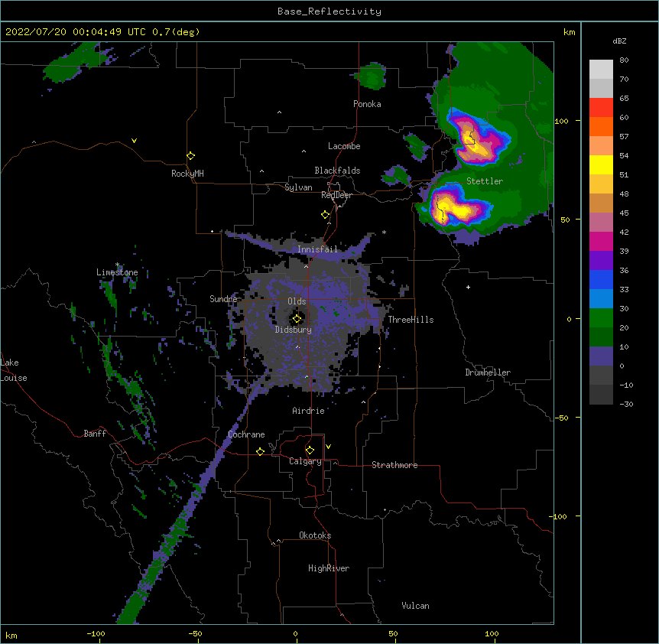659x644 pixels.
Task: Click the Banff label
Action: click(95, 434)
